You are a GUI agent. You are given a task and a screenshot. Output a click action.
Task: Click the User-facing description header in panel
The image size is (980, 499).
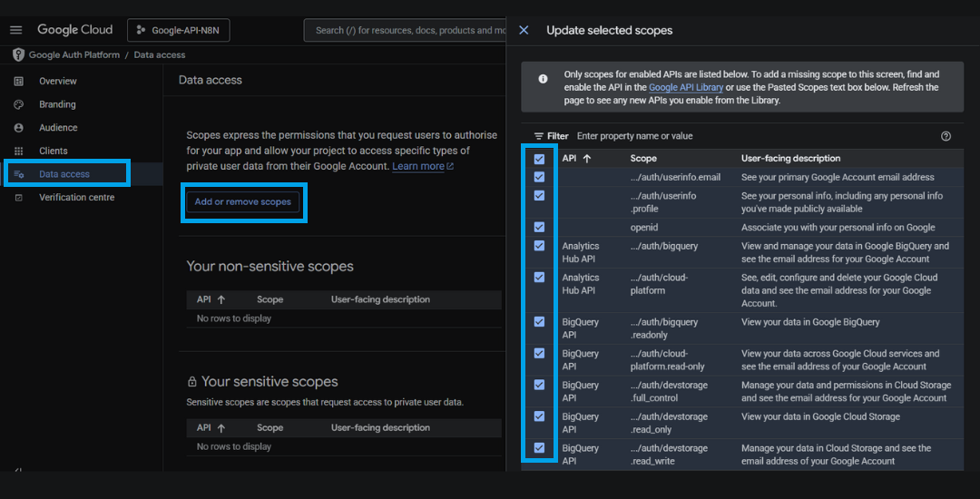790,159
